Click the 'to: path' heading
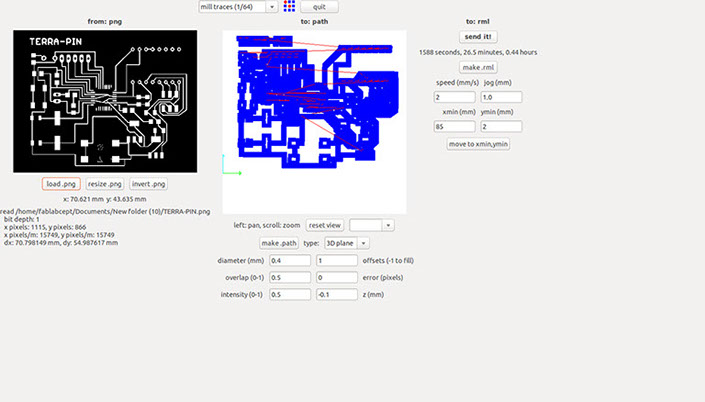This screenshot has height=402, width=705. pos(314,22)
